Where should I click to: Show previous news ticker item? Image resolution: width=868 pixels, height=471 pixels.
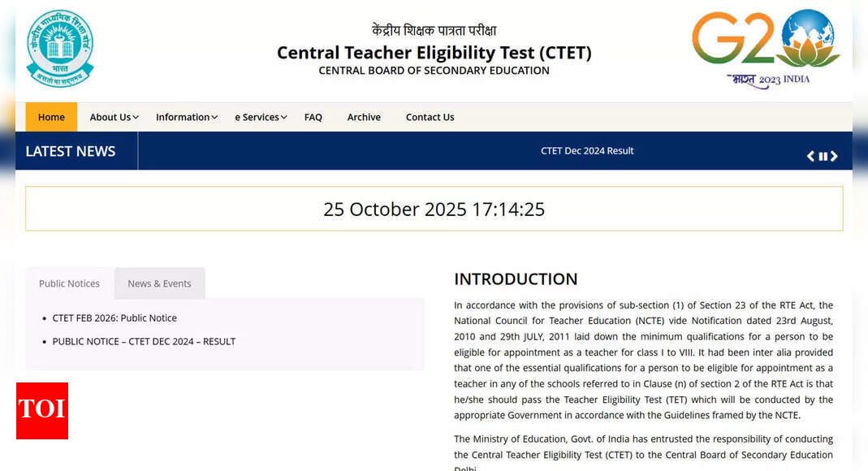pos(810,156)
